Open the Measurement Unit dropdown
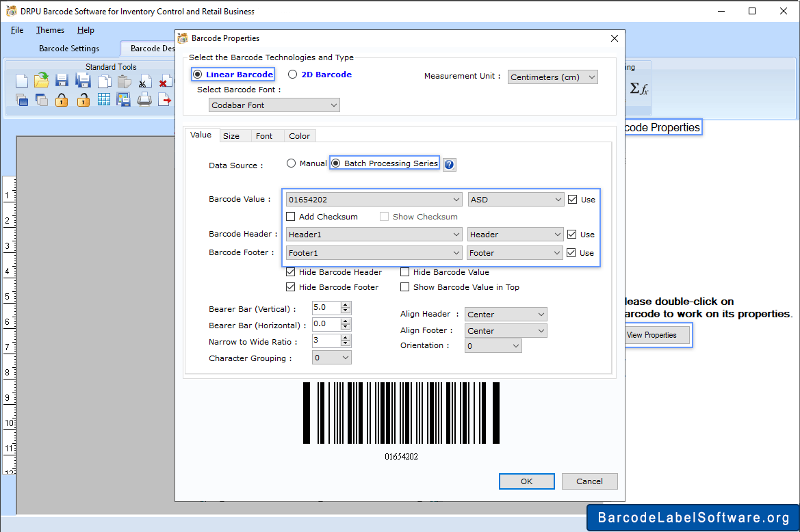This screenshot has height=532, width=800. coord(552,77)
